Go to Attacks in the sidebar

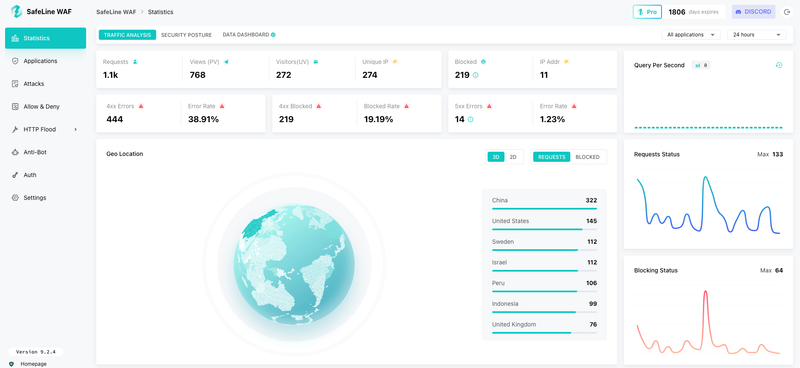(x=45, y=84)
